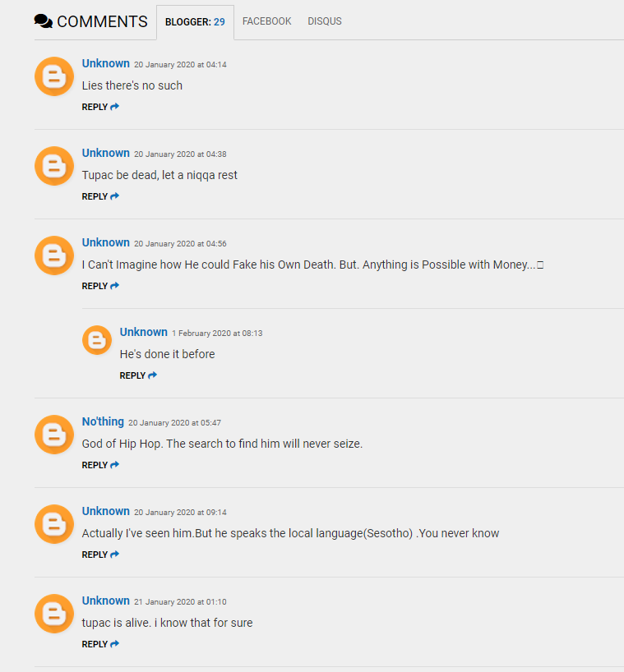Click the Blogger avatar of the 04:14 comment
The image size is (624, 672).
click(x=54, y=76)
